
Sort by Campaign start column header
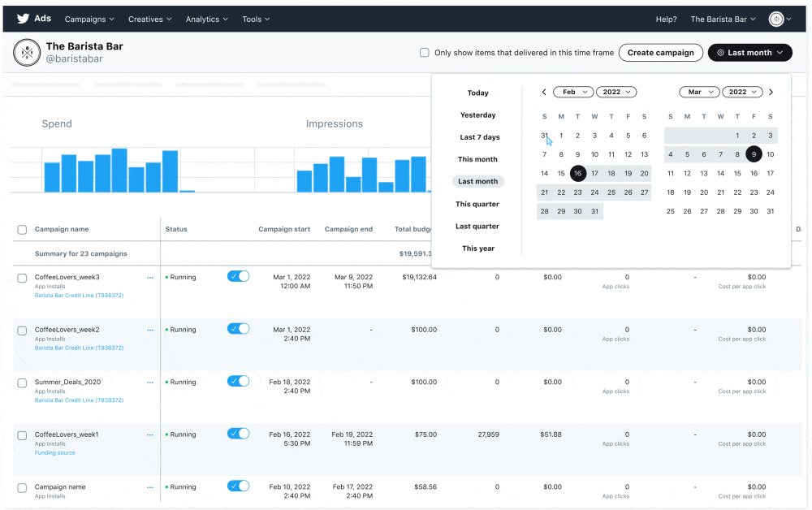284,229
